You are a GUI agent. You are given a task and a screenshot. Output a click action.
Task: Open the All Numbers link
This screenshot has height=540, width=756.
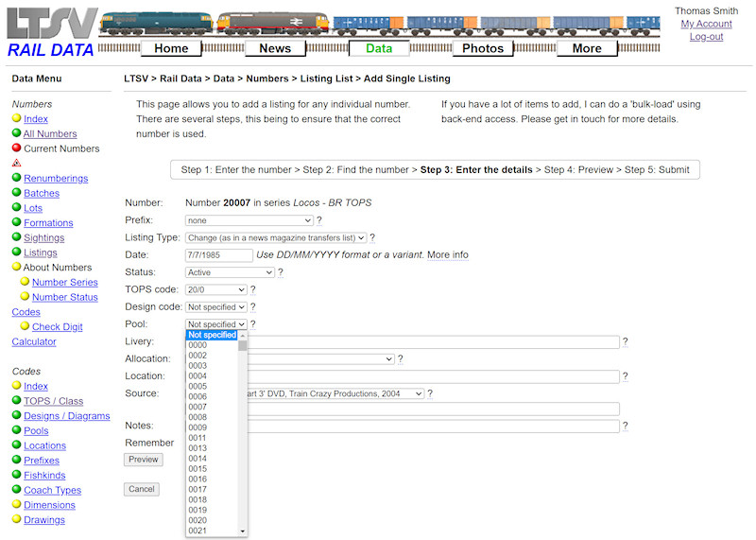coord(50,133)
